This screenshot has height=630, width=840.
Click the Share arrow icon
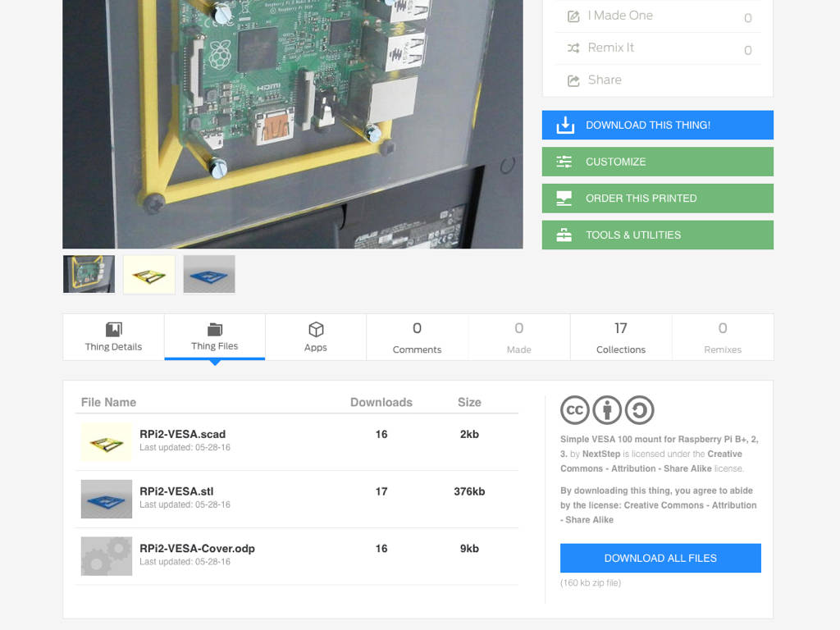click(573, 80)
